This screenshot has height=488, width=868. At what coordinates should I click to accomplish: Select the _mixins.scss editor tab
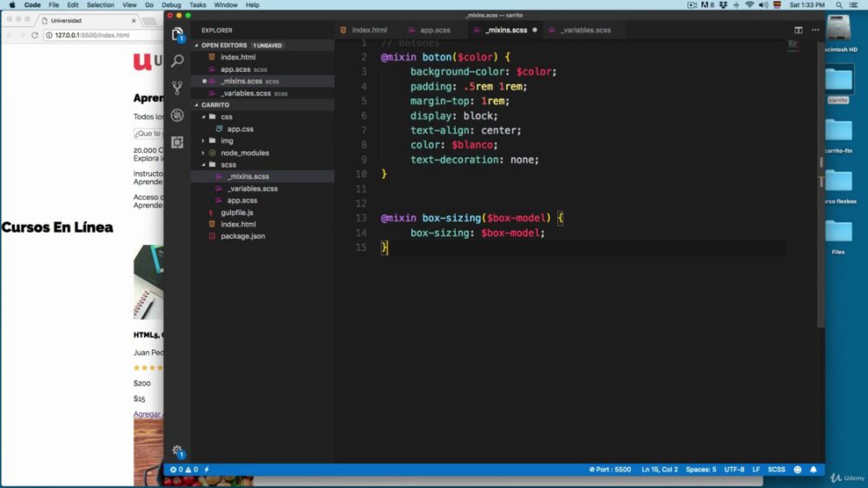tap(506, 30)
